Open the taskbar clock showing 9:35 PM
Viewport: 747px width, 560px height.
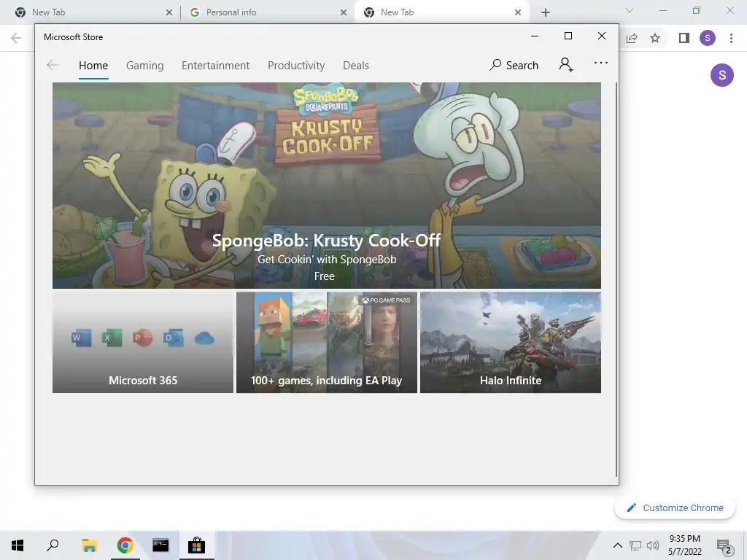684,545
